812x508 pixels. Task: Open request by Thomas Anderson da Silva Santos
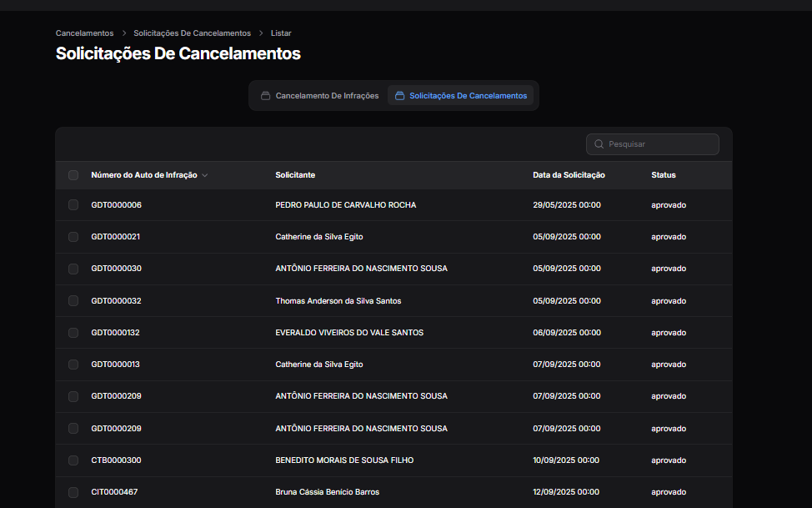pyautogui.click(x=338, y=300)
